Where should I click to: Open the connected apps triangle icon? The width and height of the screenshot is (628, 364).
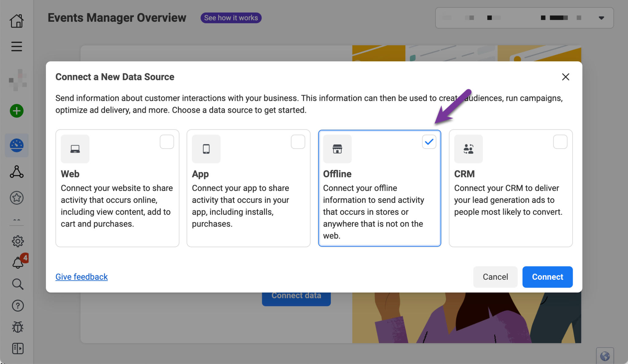coord(17,172)
